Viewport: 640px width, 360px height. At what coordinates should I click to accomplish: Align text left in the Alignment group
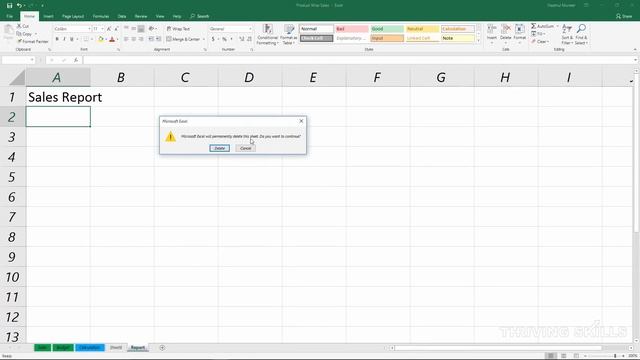(126, 39)
